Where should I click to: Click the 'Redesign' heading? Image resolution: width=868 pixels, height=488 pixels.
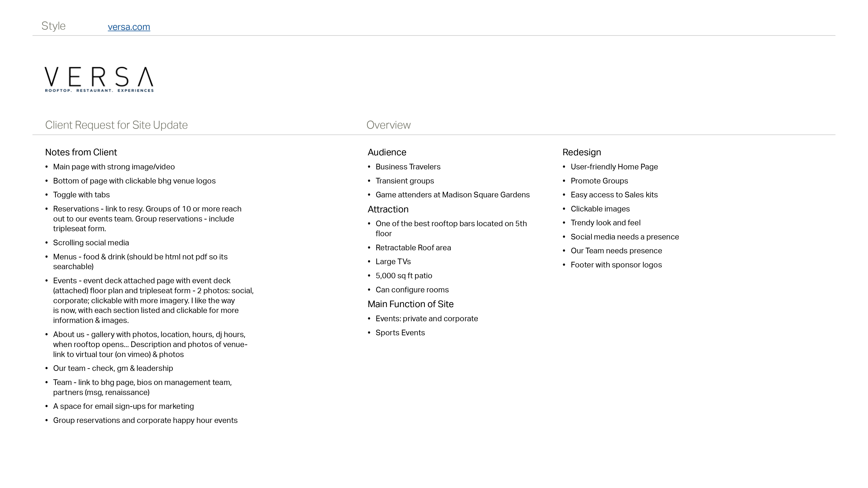coord(582,152)
